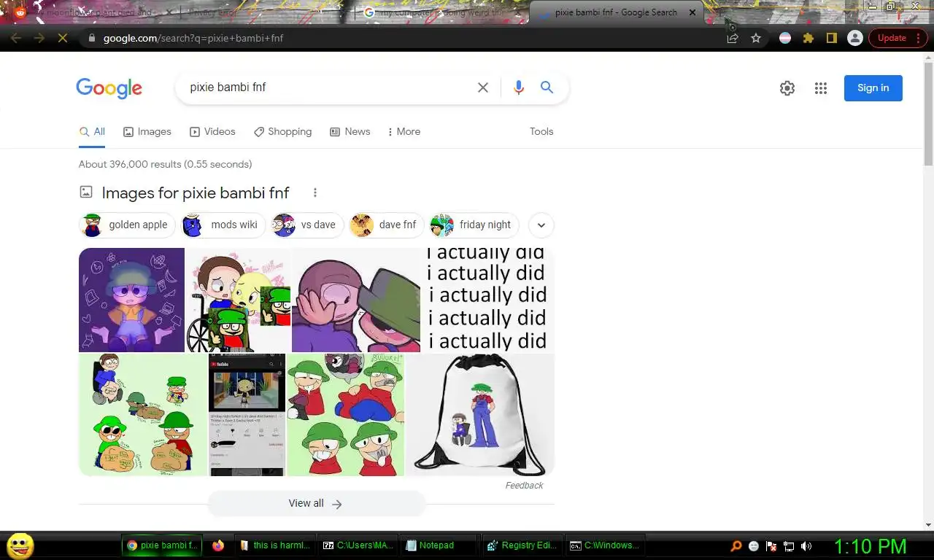
Task: Select the golden apple suggestion chip
Action: coord(126,225)
